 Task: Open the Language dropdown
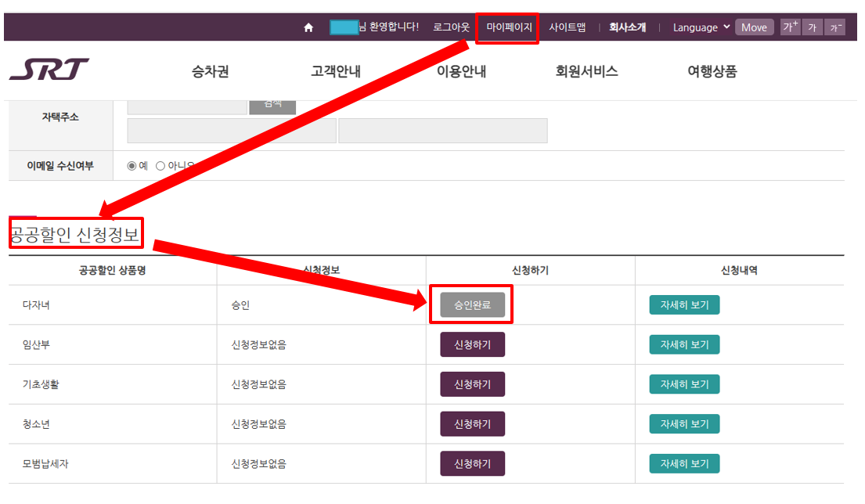coord(699,27)
